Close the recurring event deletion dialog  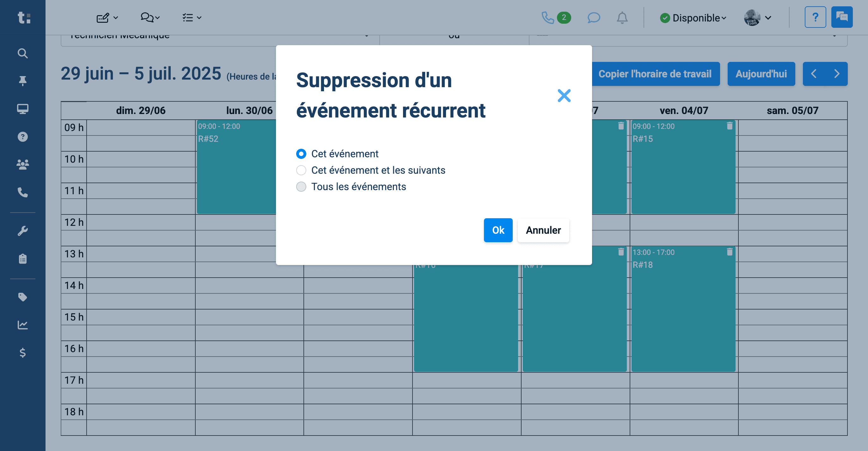[x=564, y=96]
